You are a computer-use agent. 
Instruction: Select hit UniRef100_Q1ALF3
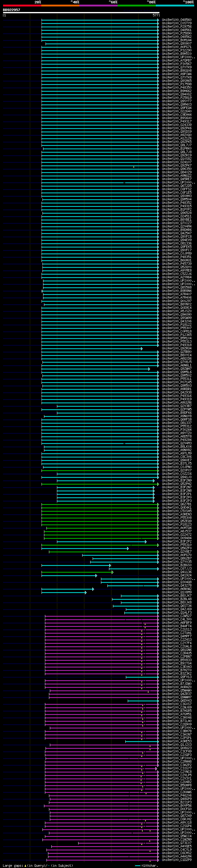pos(176,612)
